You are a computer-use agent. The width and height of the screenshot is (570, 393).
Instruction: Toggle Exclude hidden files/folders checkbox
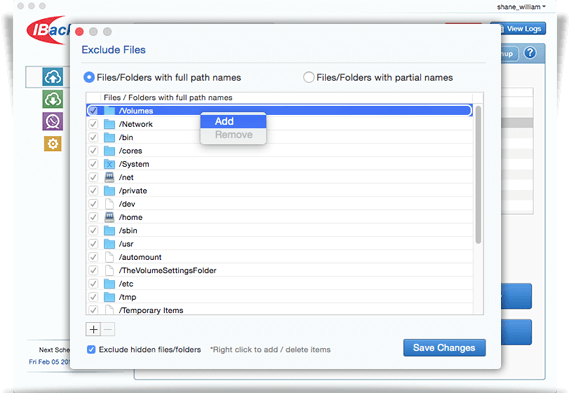click(91, 349)
